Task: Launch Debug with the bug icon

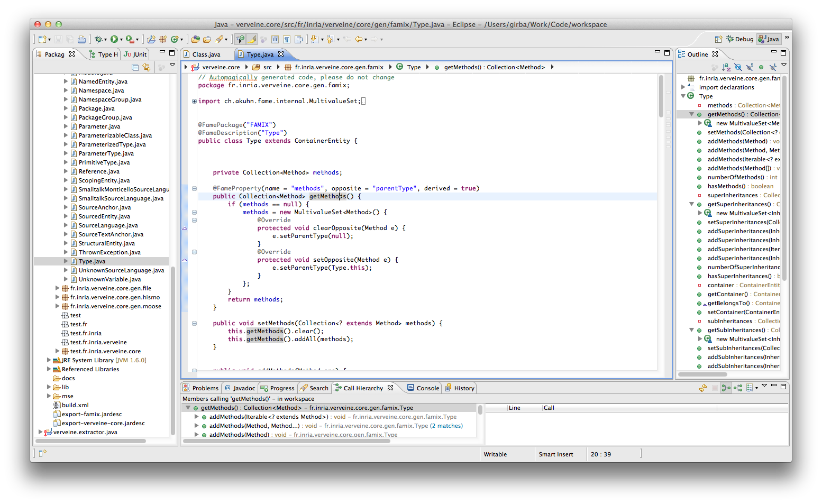Action: click(x=98, y=39)
